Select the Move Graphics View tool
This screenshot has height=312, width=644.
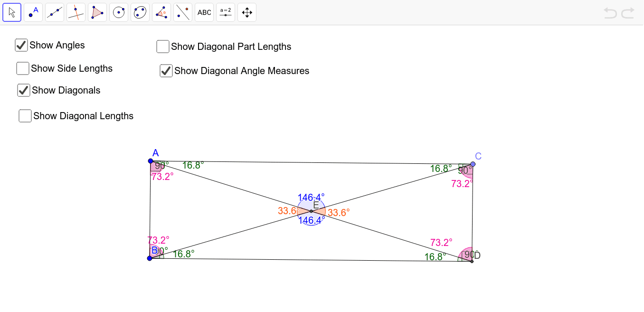coord(246,12)
